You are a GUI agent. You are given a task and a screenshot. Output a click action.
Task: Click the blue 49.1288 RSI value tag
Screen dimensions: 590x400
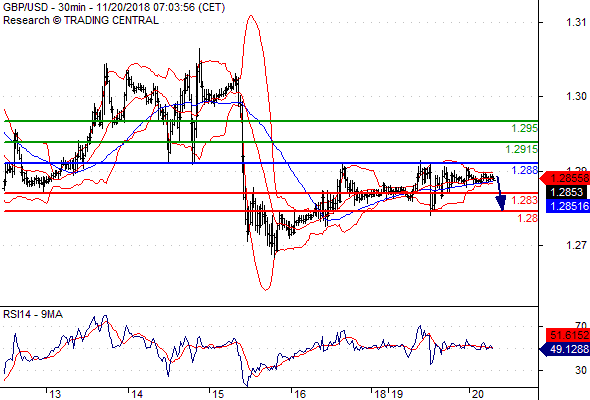pyautogui.click(x=565, y=350)
